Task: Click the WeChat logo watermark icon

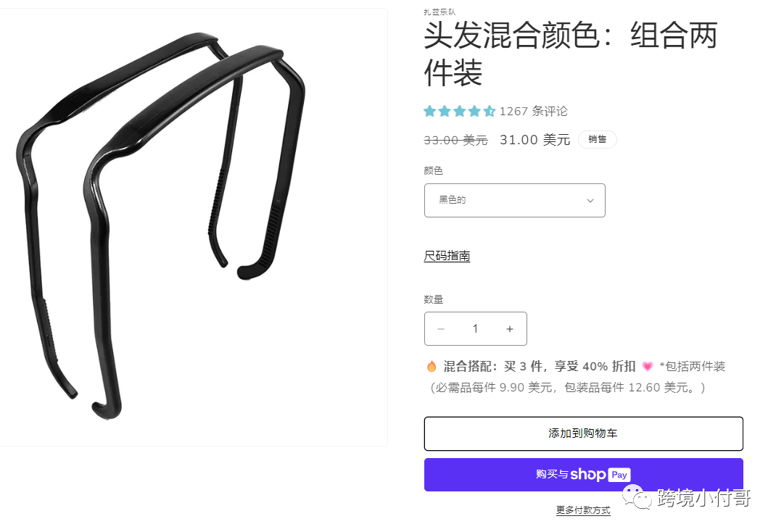Action: (x=637, y=496)
